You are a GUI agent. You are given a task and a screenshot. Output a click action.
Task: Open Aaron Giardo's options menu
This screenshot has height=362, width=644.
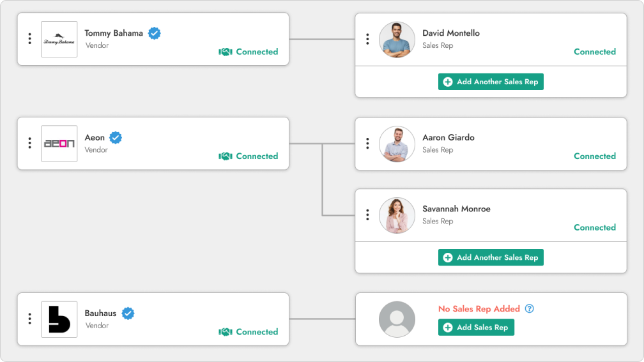367,143
